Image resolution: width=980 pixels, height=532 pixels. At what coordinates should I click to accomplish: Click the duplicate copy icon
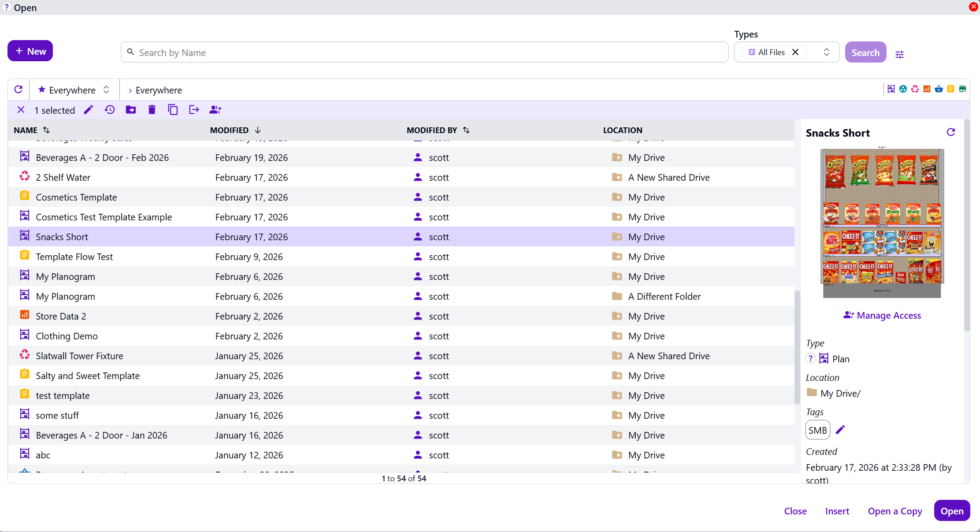coord(173,110)
